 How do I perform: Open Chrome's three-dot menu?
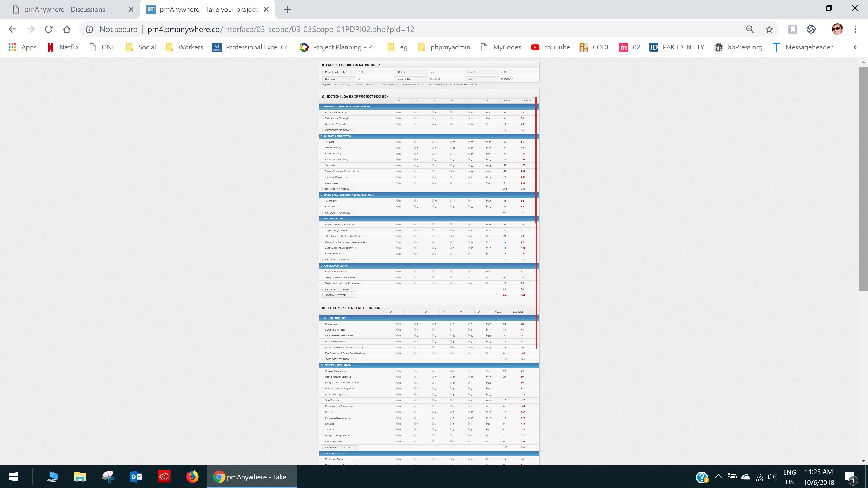tap(855, 29)
